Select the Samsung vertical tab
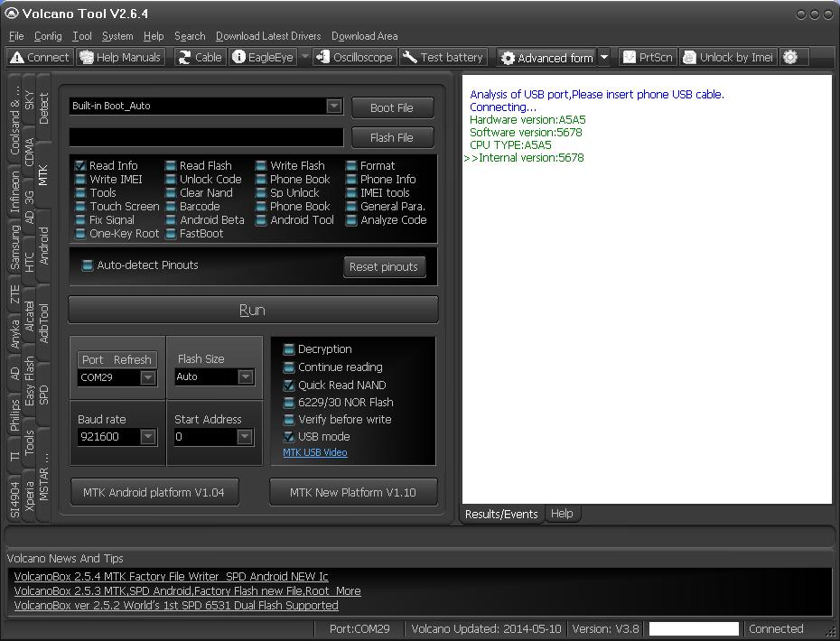The height and width of the screenshot is (641, 840). point(14,246)
